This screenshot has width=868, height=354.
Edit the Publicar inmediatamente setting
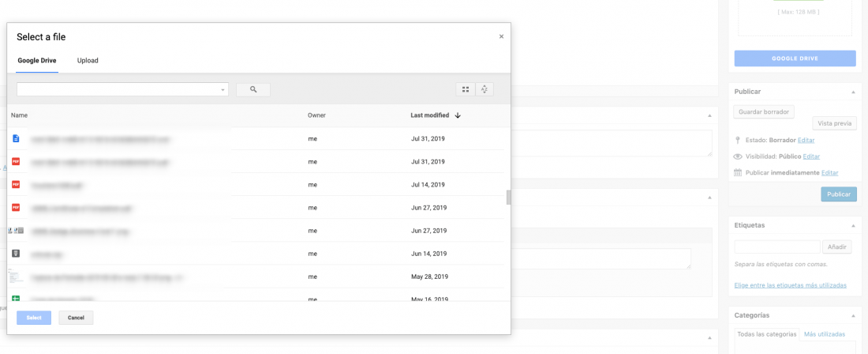point(830,172)
